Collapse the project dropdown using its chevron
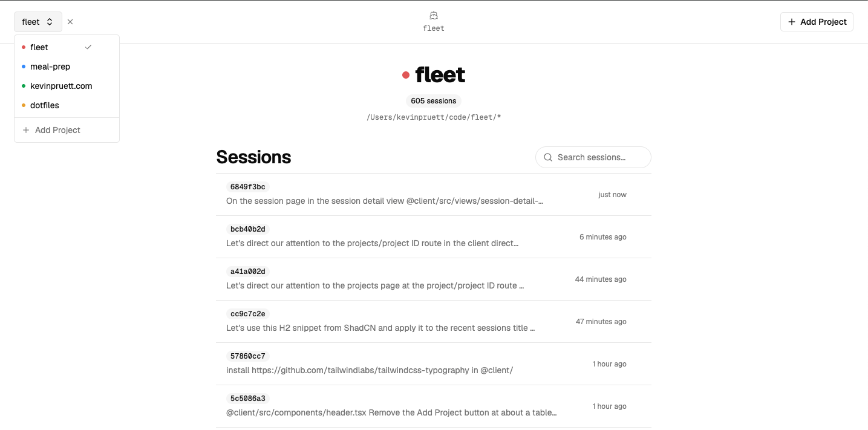The width and height of the screenshot is (868, 430). tap(50, 21)
